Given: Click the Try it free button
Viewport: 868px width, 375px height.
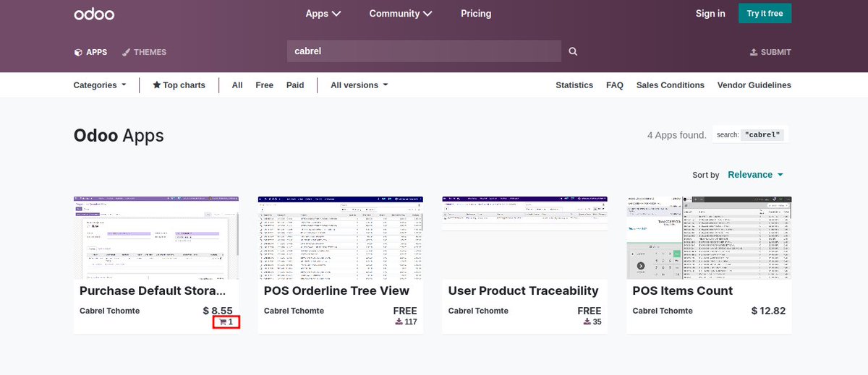Looking at the screenshot, I should (x=765, y=14).
